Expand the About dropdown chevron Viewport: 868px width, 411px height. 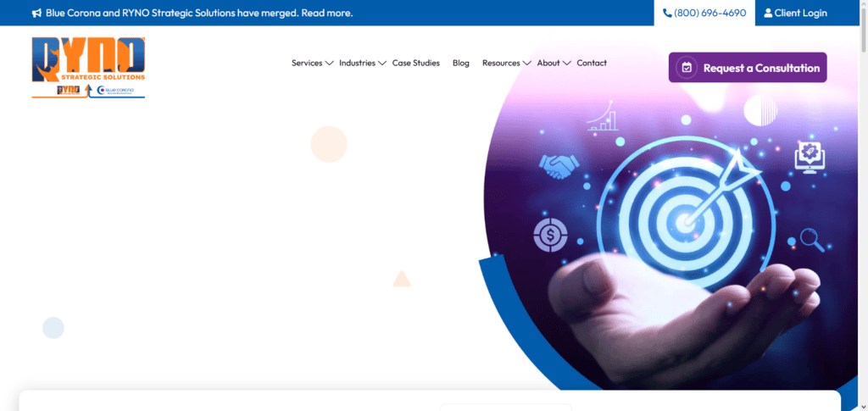pyautogui.click(x=566, y=63)
